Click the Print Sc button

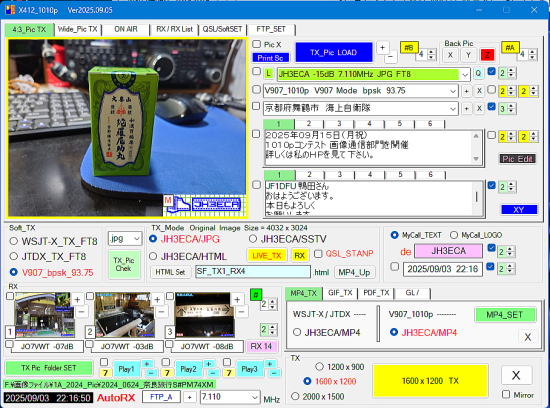[x=270, y=58]
